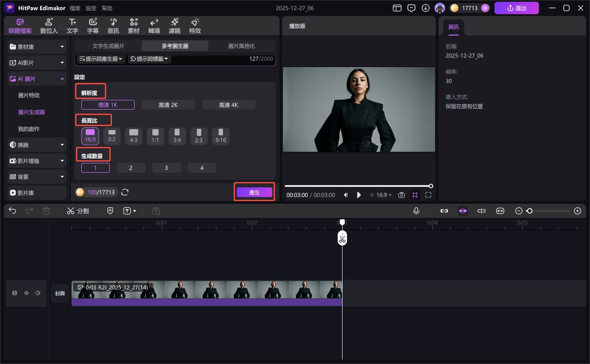Choose 高清 4K resolution

coord(228,105)
